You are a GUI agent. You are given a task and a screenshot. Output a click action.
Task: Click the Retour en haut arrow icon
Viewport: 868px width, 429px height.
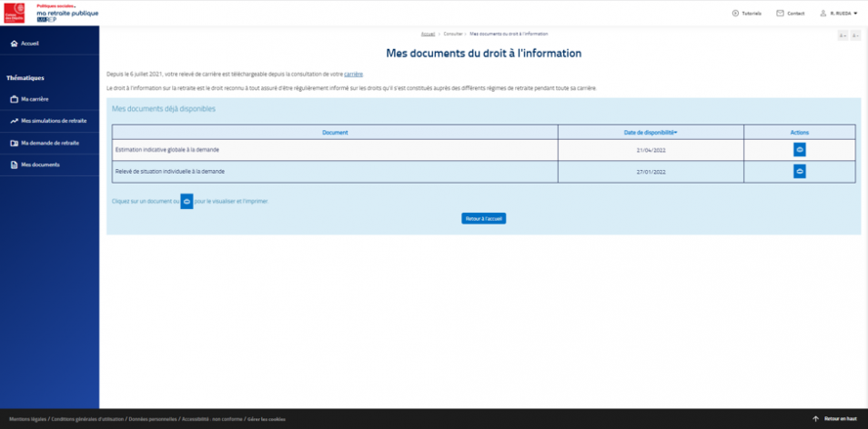(815, 419)
